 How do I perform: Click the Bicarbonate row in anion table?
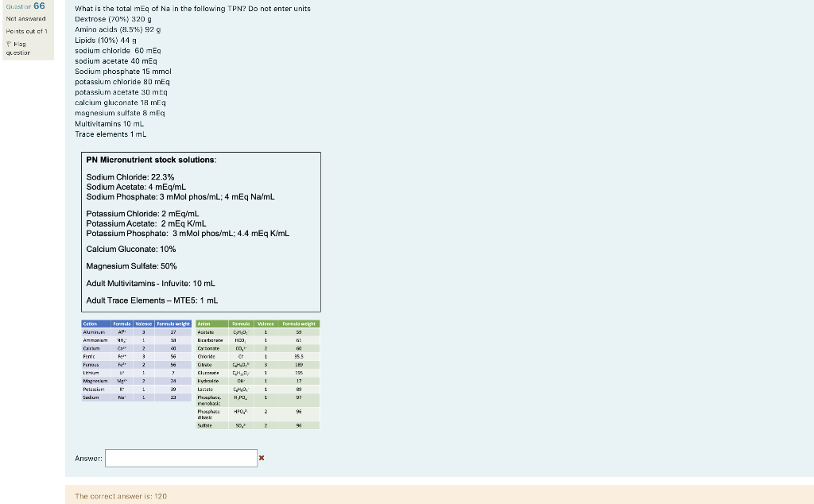[x=258, y=340]
